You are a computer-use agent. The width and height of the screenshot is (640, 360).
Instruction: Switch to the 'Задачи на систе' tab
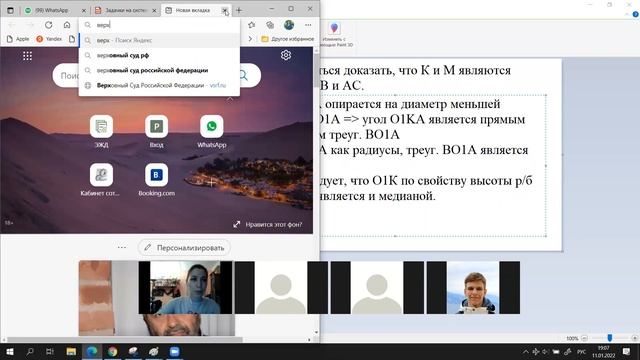coord(125,10)
